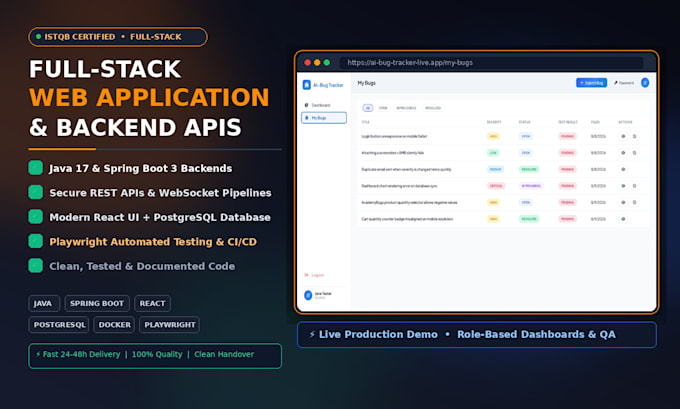
Task: Click the My Bugs page heading
Action: tap(366, 83)
